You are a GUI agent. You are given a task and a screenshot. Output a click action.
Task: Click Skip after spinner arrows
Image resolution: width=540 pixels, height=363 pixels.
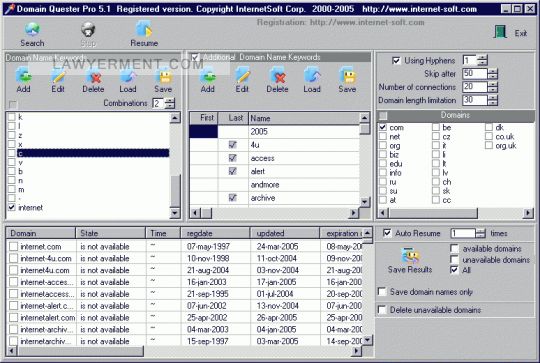click(x=493, y=74)
